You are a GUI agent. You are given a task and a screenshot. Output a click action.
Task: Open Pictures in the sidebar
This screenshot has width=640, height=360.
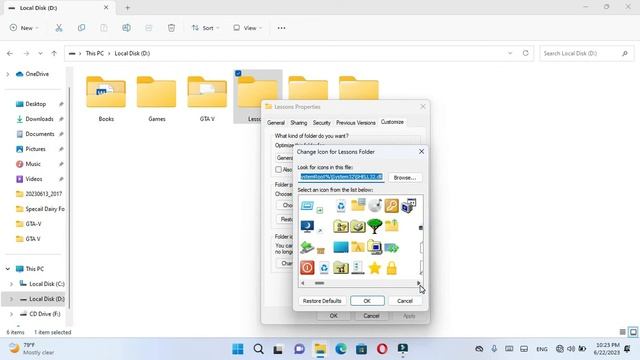coord(35,149)
